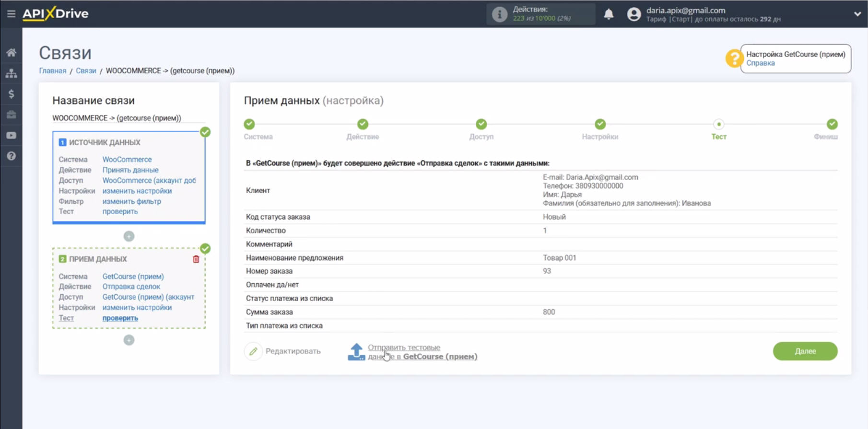
Task: Open the Справка help link
Action: coord(760,63)
